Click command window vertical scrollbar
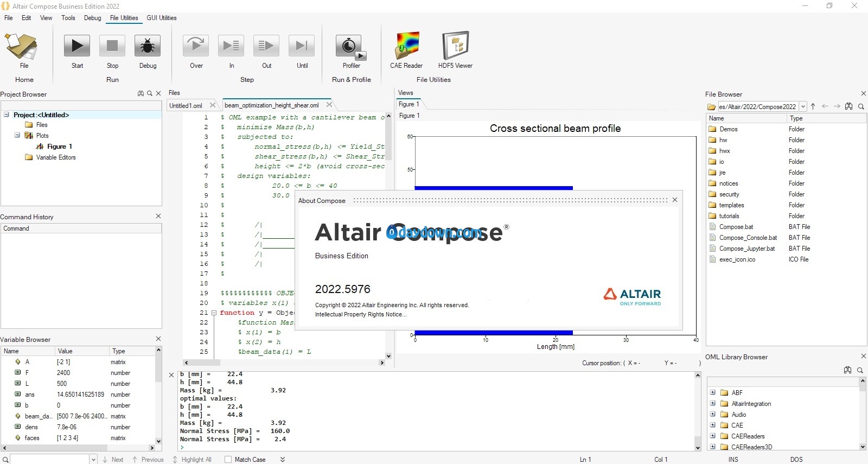868x464 pixels. pos(698,411)
